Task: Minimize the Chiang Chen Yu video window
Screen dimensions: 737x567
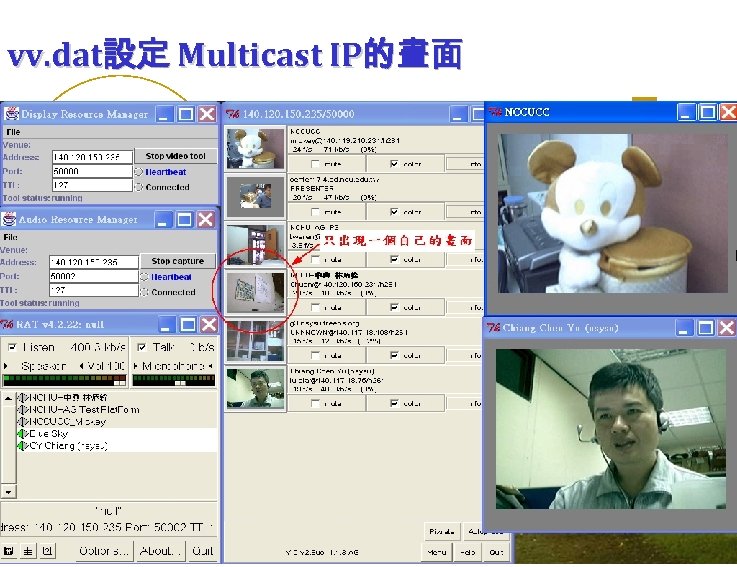Action: tap(684, 328)
